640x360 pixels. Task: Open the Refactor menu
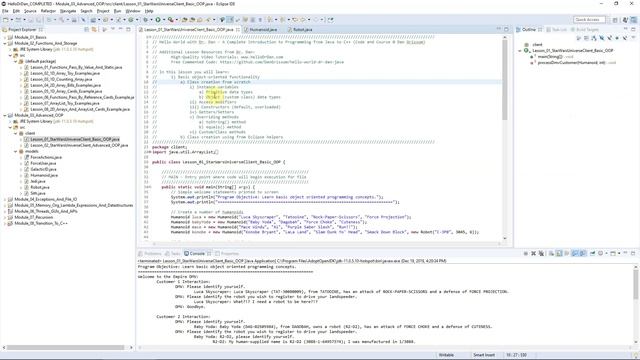tap(48, 11)
